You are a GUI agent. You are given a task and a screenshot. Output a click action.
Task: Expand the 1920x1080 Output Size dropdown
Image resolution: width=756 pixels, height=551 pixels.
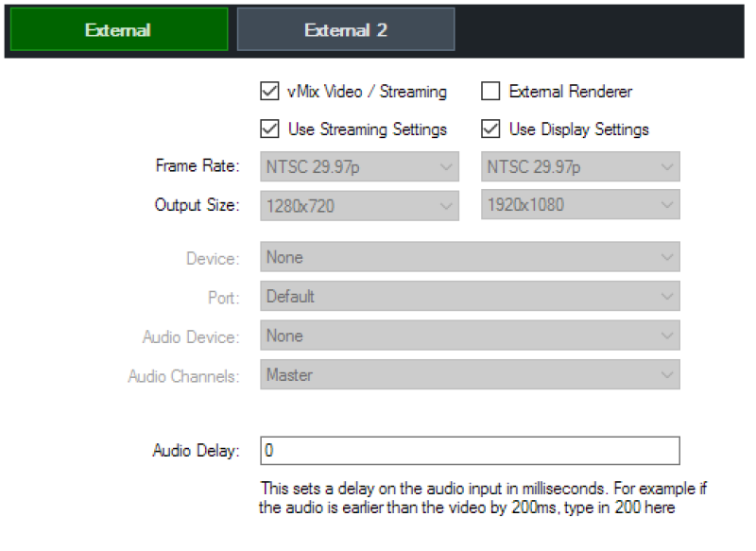580,204
